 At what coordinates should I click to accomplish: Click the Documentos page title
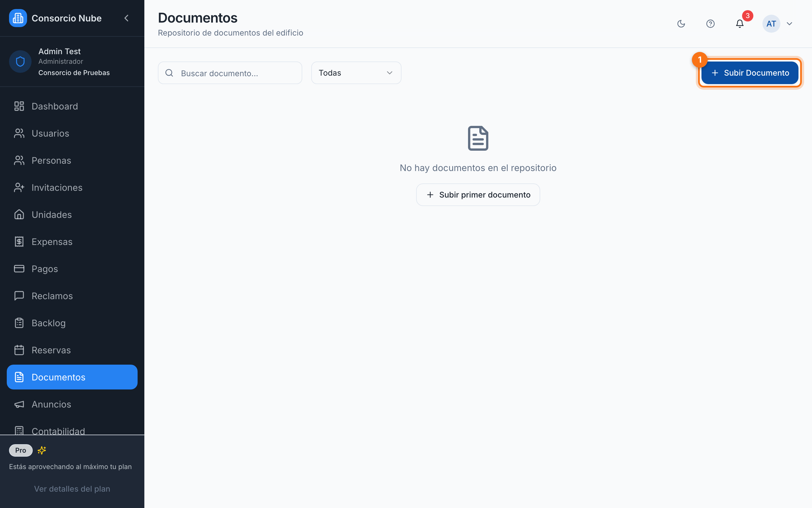pyautogui.click(x=198, y=18)
